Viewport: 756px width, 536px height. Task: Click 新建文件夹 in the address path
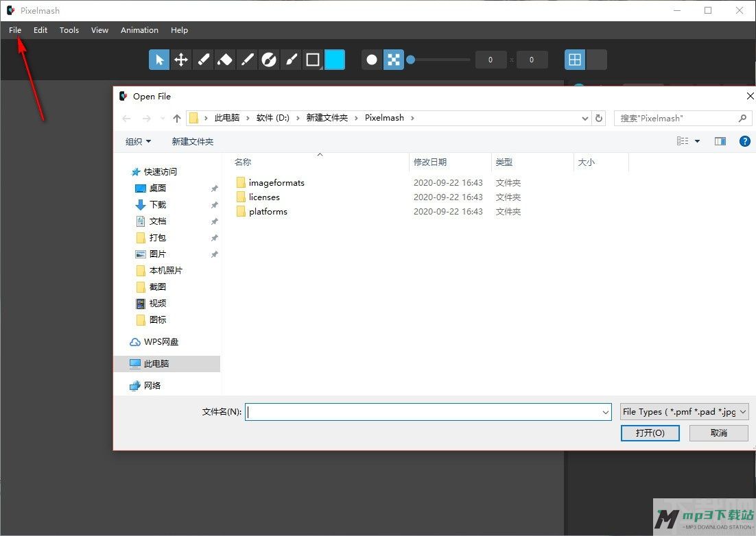(327, 118)
